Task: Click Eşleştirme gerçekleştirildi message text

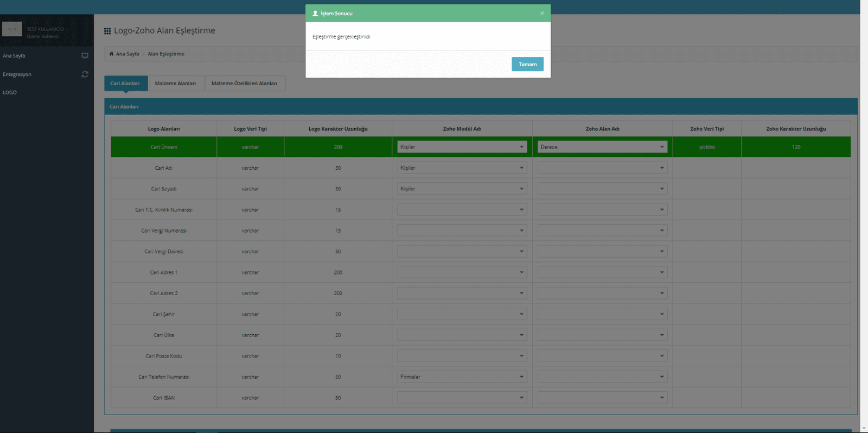Action: coord(341,37)
